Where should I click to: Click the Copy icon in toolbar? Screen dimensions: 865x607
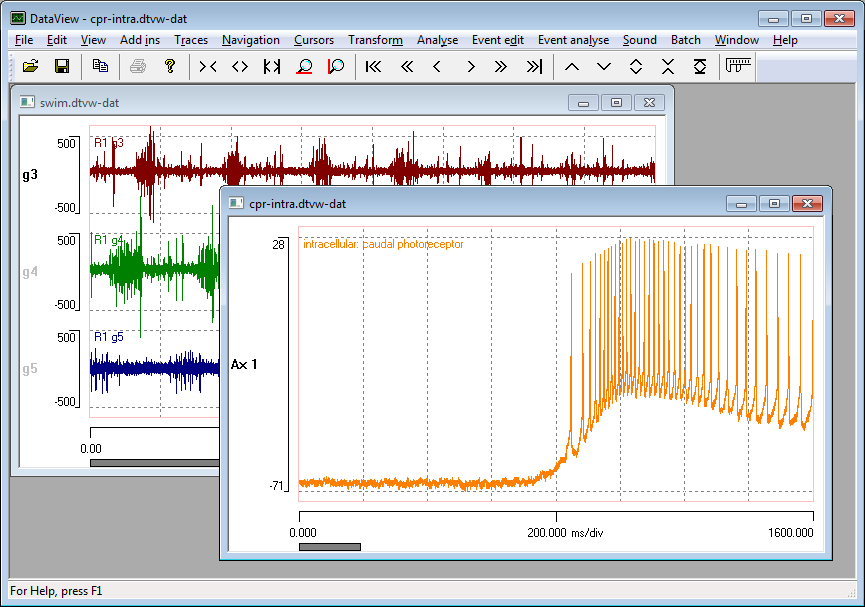tap(100, 66)
